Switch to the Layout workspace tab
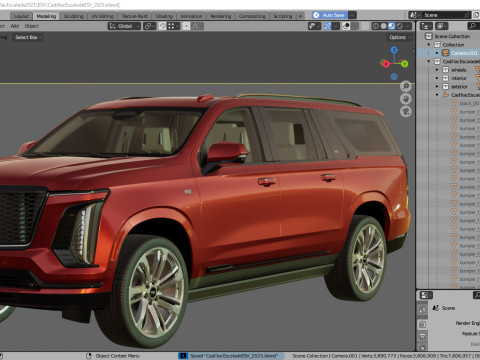 click(x=21, y=16)
